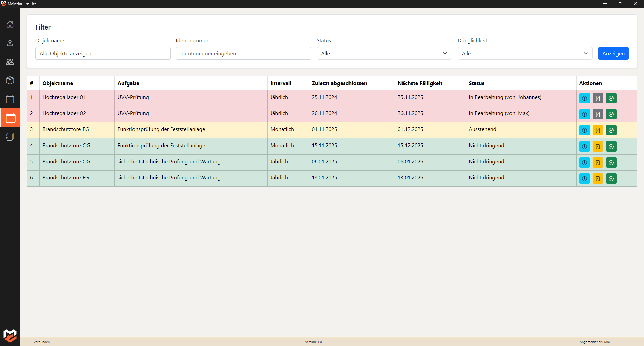The height and width of the screenshot is (346, 644).
Task: Show info for row 5 Brandschutztore OG
Action: point(584,163)
